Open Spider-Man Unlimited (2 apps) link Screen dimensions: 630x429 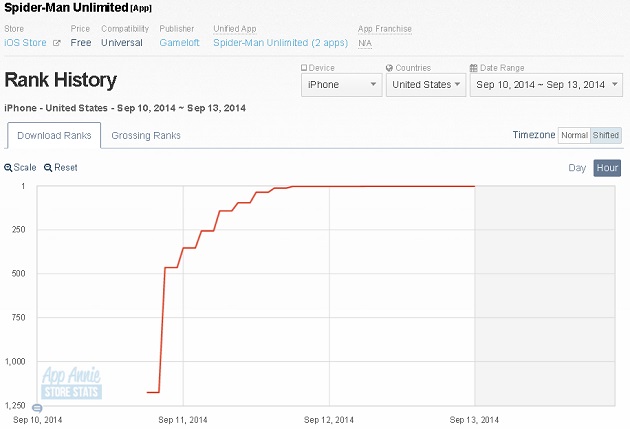(280, 43)
